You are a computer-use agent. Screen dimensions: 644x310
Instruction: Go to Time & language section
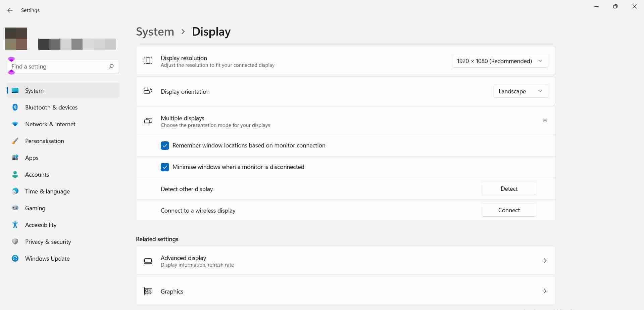[47, 191]
